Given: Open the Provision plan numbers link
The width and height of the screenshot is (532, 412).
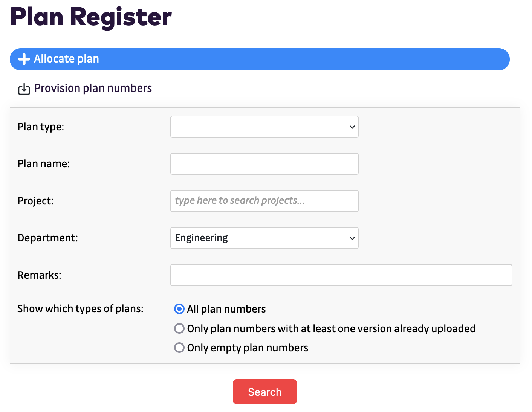Looking at the screenshot, I should (93, 88).
